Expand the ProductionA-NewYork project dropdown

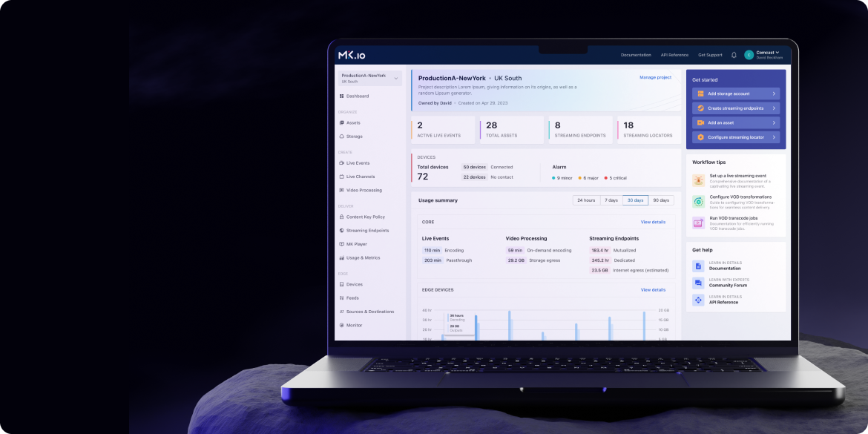click(x=396, y=78)
